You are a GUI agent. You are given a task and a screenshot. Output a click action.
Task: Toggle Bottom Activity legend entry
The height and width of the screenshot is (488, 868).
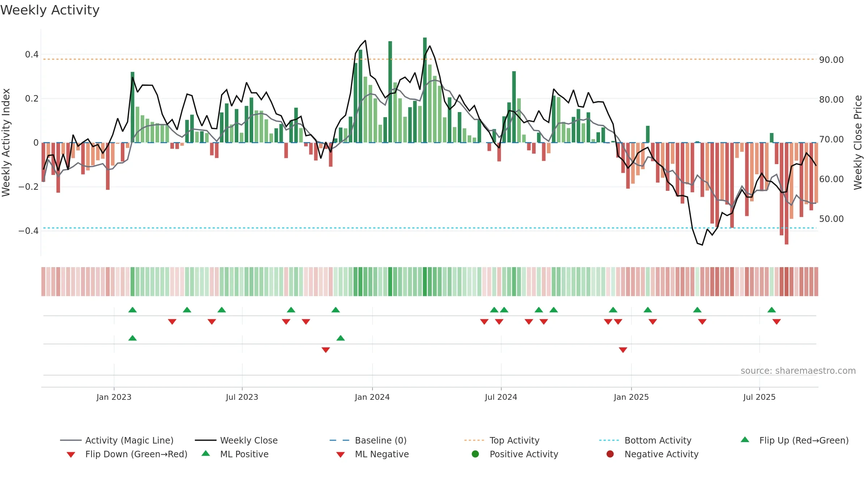(x=645, y=440)
